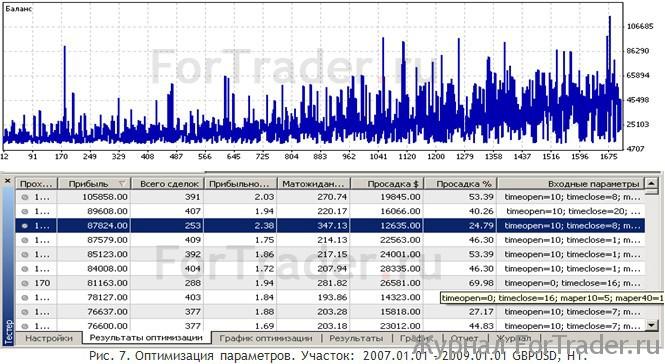This screenshot has height=364, width=665.
Task: Select the row with profit 76637.00
Action: point(330,312)
